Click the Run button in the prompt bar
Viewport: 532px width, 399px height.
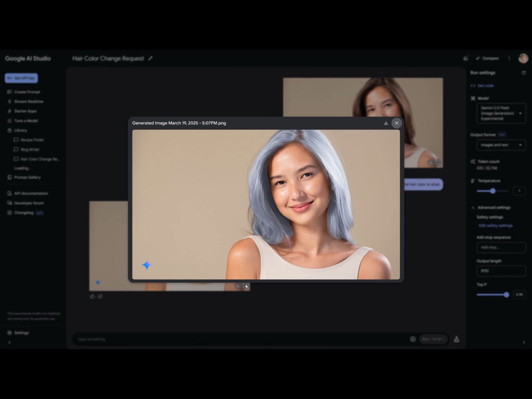tap(433, 339)
